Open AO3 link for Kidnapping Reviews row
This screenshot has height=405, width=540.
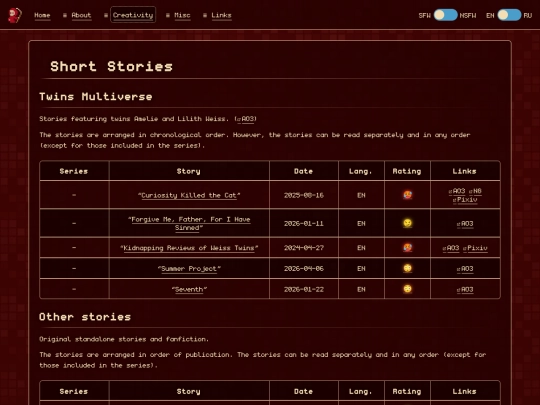click(451, 248)
